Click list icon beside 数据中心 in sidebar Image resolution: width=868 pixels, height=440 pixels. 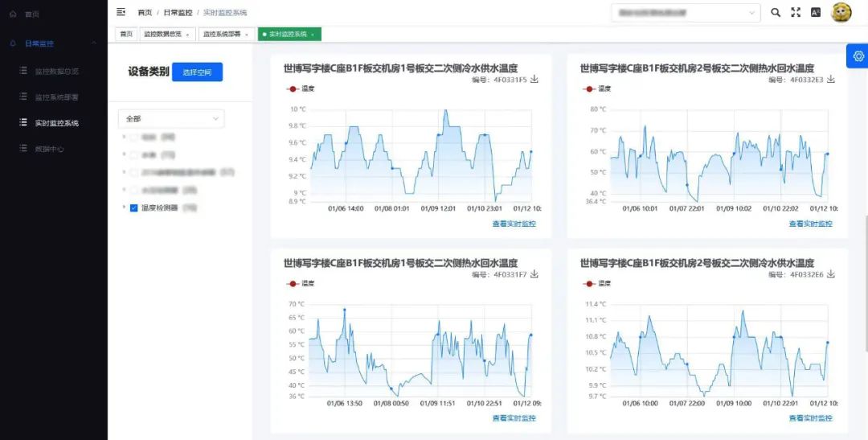(x=23, y=148)
